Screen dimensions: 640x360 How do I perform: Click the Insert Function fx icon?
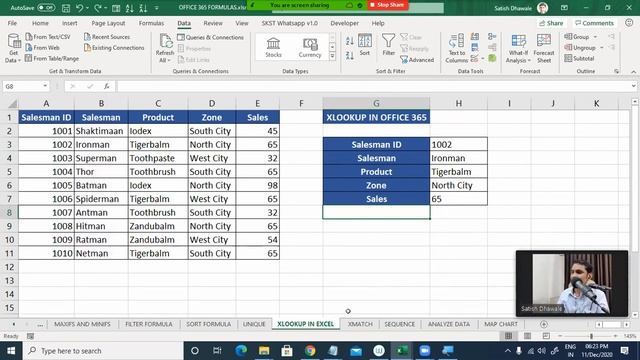pyautogui.click(x=107, y=86)
